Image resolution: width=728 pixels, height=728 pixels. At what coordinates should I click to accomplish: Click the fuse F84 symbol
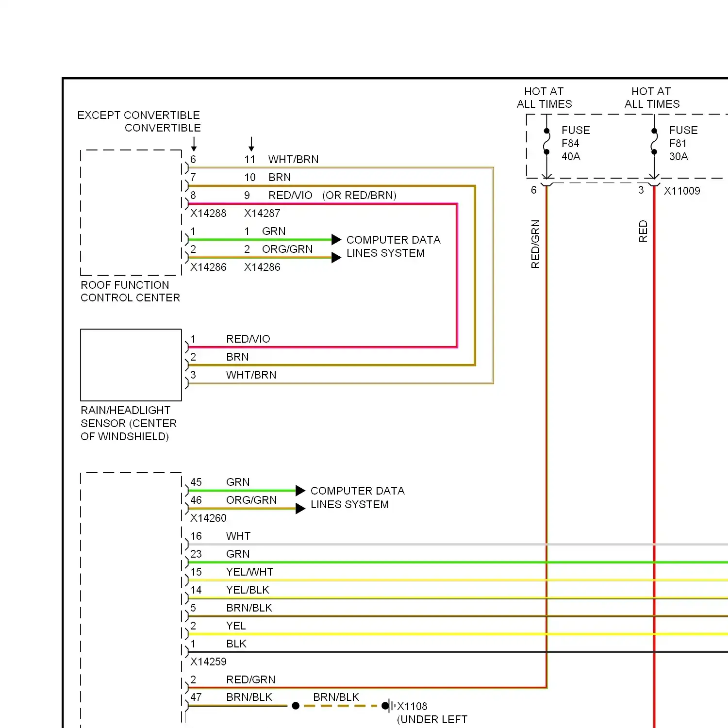point(546,141)
